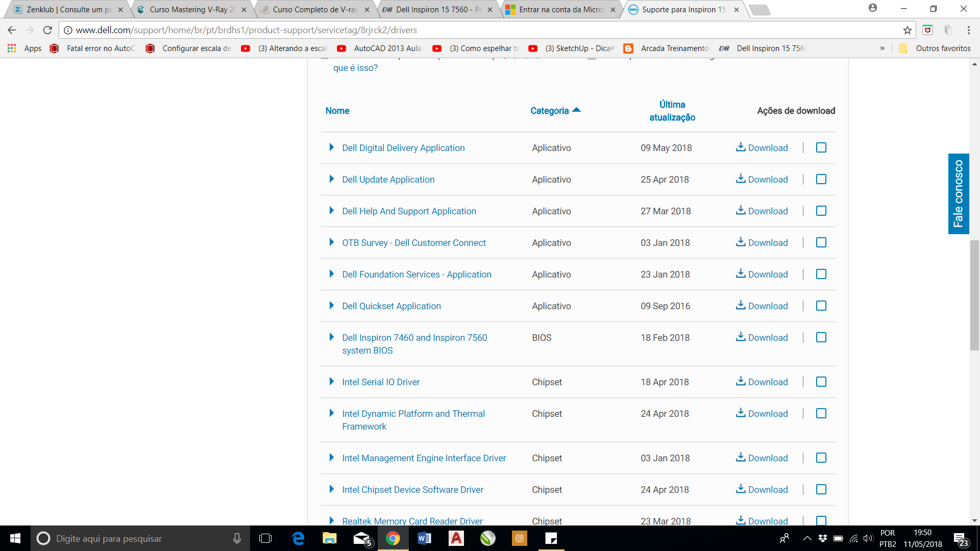Expand the Dell Update Application details
The width and height of the screenshot is (980, 551).
coord(332,179)
